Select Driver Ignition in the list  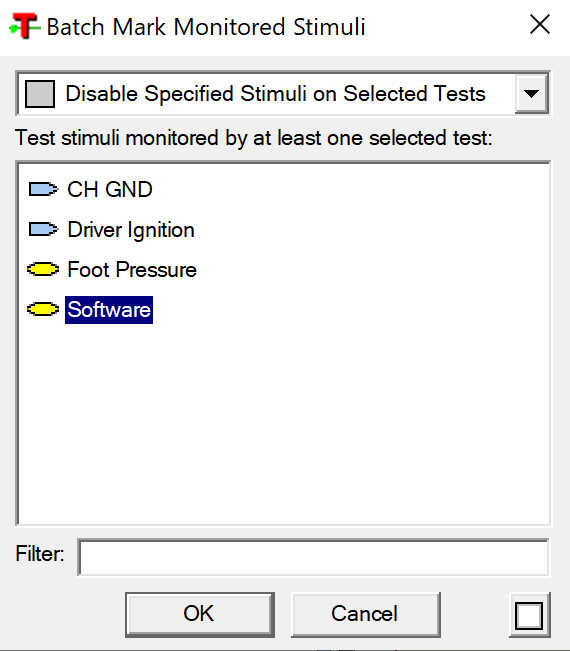point(131,230)
